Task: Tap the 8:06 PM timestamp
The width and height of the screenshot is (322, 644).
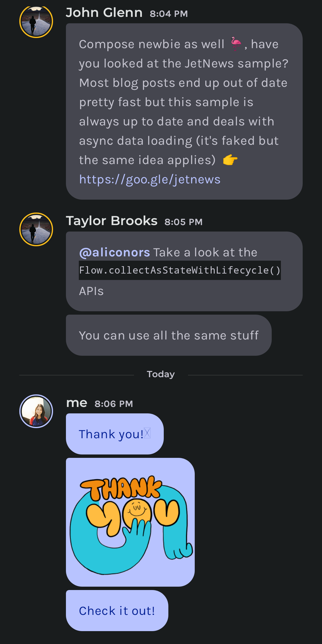Action: pos(114,404)
